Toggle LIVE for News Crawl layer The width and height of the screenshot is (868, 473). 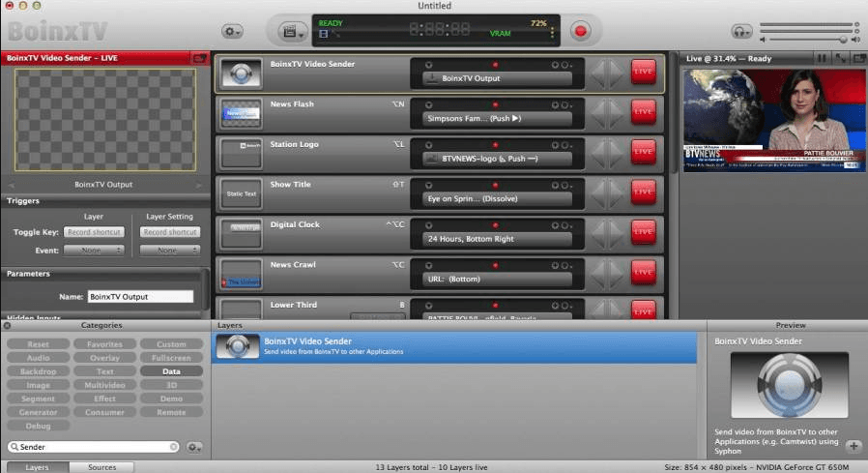point(643,272)
